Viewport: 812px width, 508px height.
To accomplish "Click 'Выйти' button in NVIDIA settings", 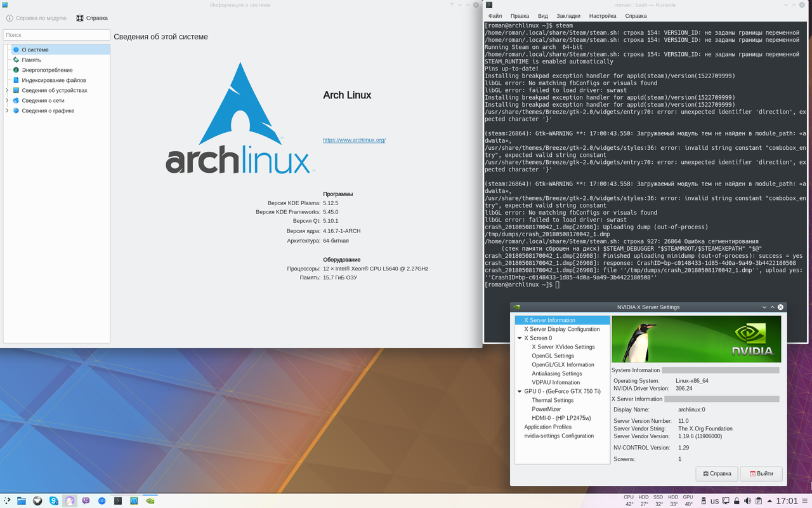I will pyautogui.click(x=761, y=474).
